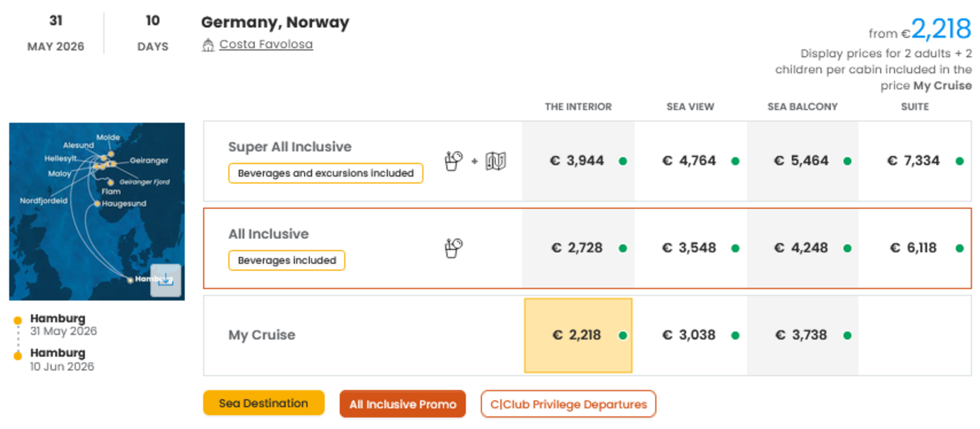The image size is (980, 429).
Task: Click the C|Club Privilege Departures button
Action: tap(568, 404)
